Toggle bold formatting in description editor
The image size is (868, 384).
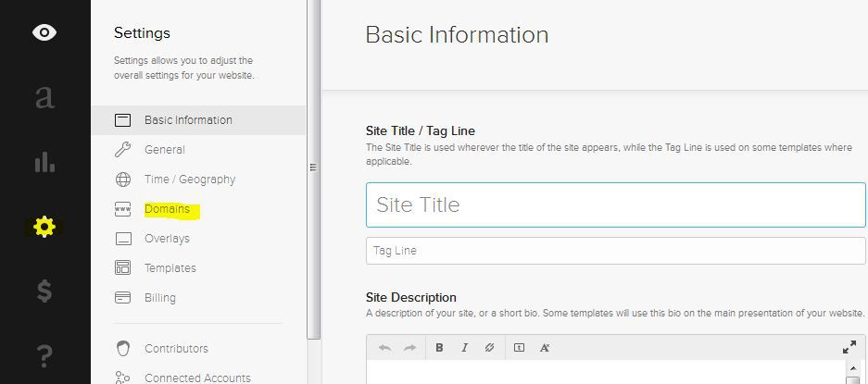[x=439, y=348]
